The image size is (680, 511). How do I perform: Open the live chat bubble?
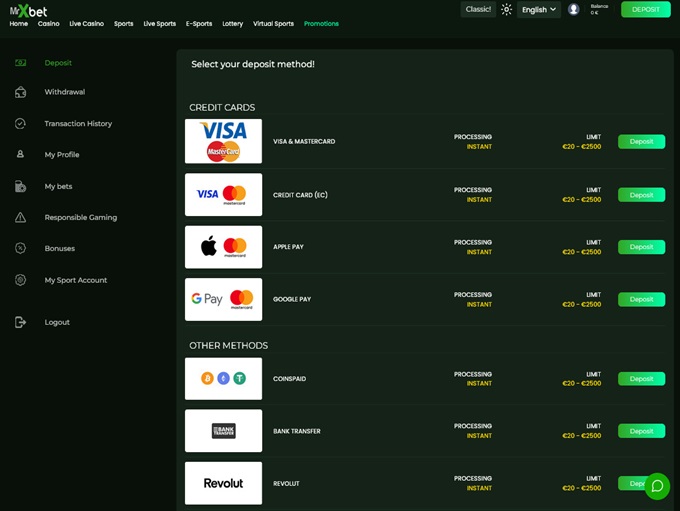point(657,487)
